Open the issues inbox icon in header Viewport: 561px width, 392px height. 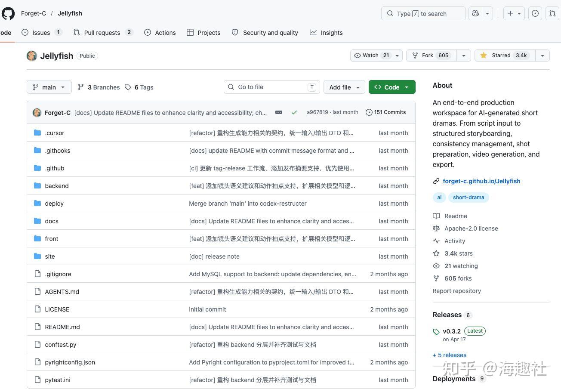click(535, 13)
